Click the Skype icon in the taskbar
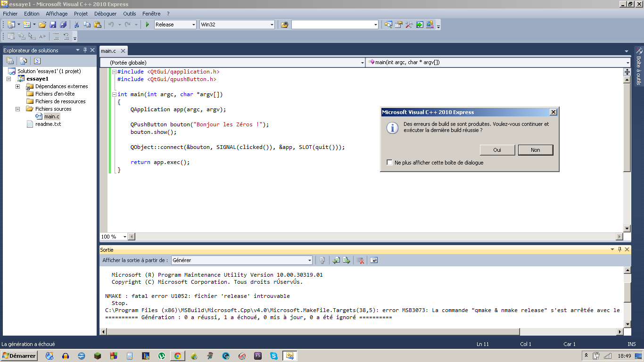Viewport: 644px width, 362px height. 273,356
